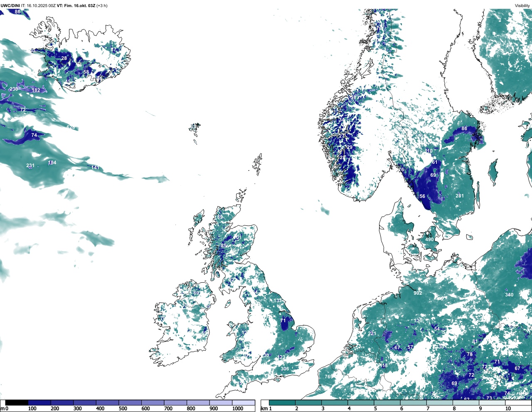Click the 'IT: 16.10.2025 00Z' initial time text
Screen dimensions: 532x412
pyautogui.click(x=38, y=5)
